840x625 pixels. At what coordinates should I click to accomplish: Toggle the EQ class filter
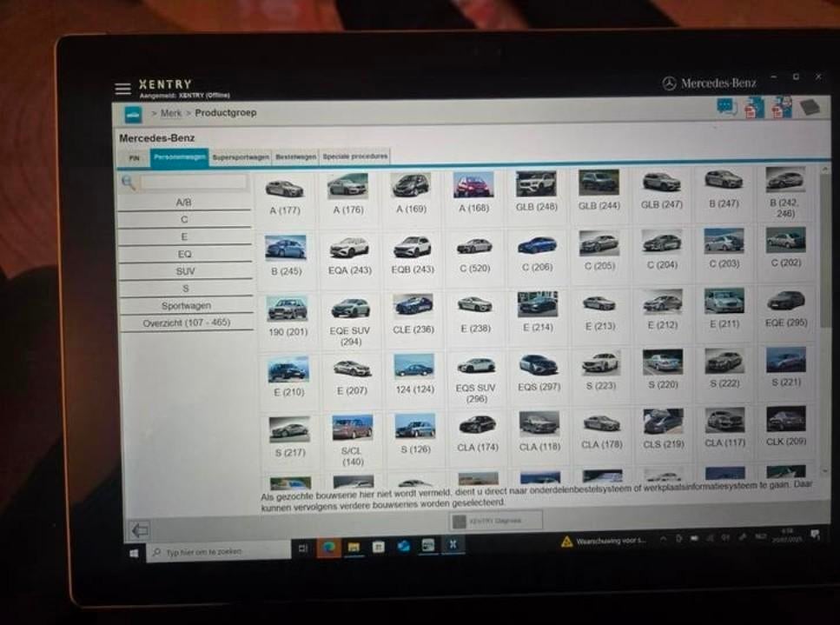(185, 253)
